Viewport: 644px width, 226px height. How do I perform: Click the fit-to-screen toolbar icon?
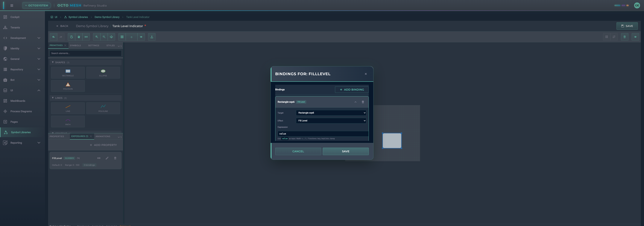(111, 37)
